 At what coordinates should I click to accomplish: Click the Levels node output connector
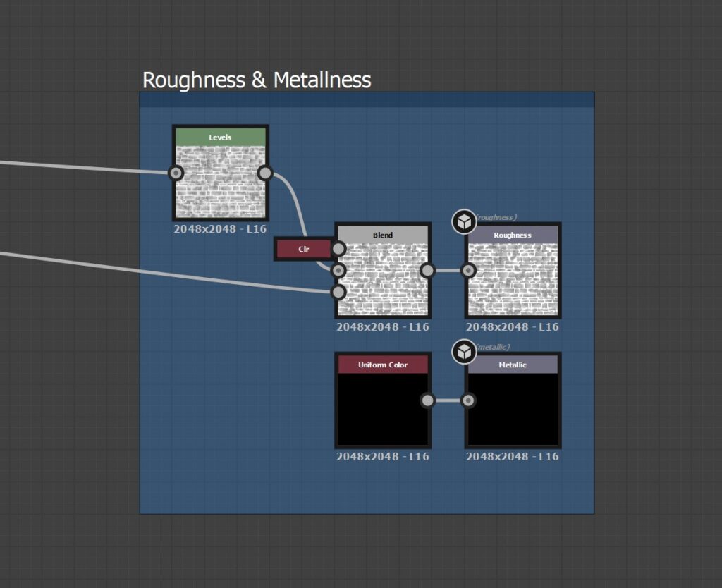(265, 173)
